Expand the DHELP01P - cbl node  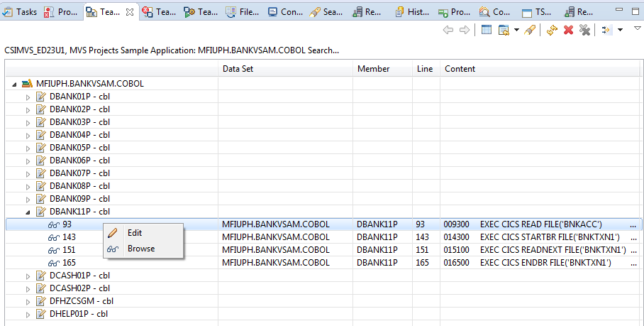(28, 315)
